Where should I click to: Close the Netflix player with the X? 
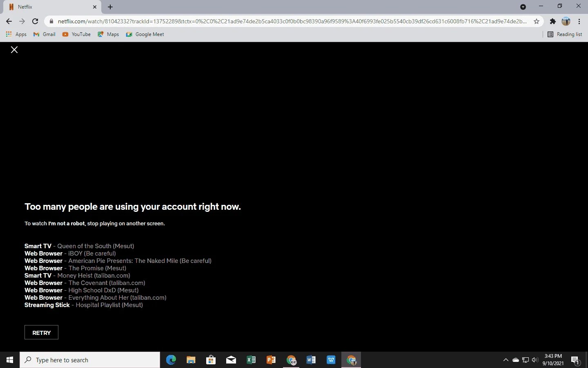pyautogui.click(x=14, y=50)
